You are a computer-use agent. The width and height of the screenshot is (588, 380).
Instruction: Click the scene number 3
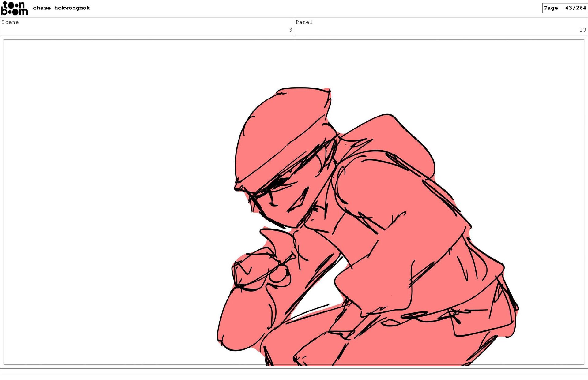290,30
